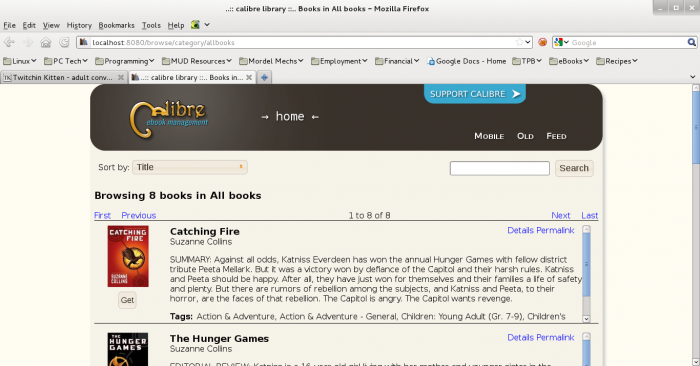Viewport: 700px width, 366px height.
Task: Reload the page with the refresh icon
Action: (x=64, y=42)
